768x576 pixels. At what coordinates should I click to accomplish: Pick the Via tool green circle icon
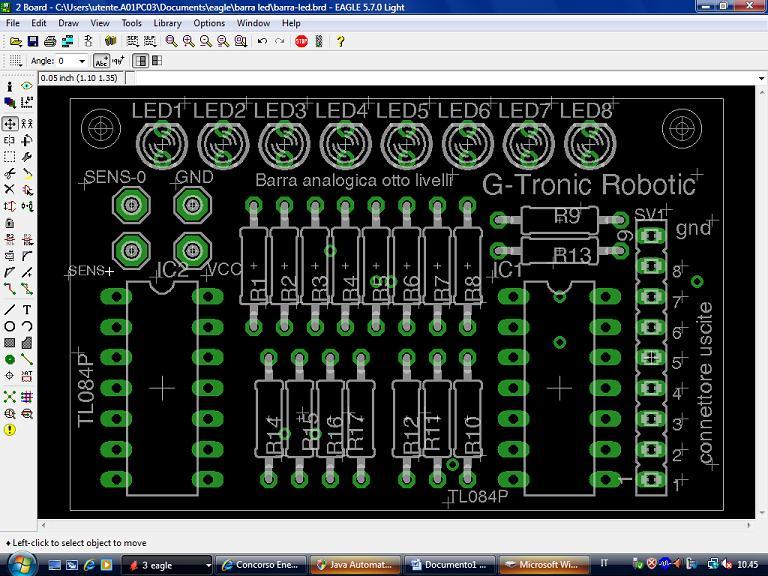(10, 359)
